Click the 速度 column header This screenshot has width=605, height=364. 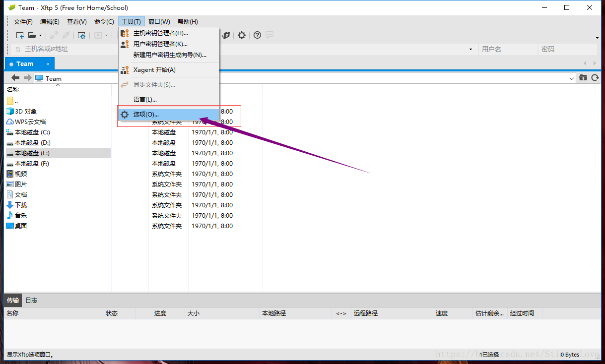(x=453, y=313)
